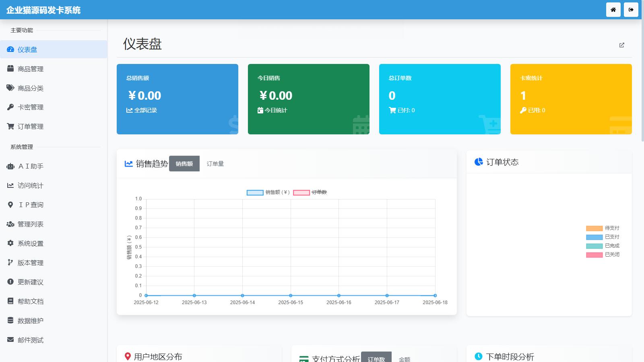Open 商品管理 from the sidebar

pos(31,69)
